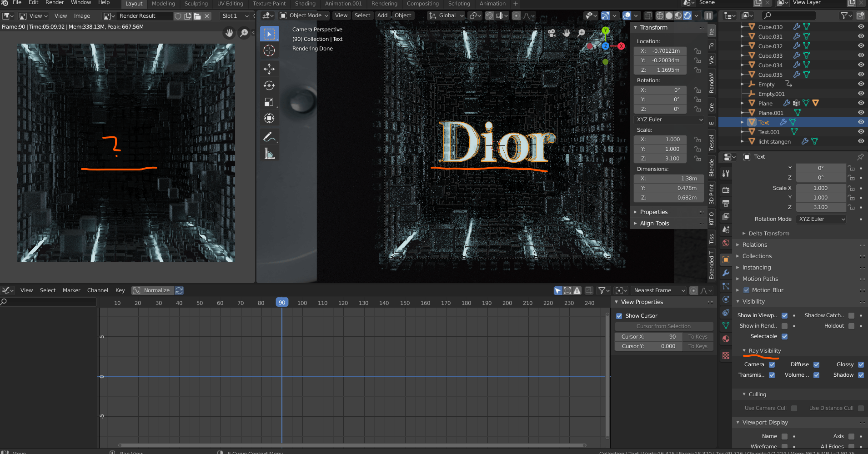This screenshot has height=454, width=868.
Task: Activate the Annotate tool
Action: coord(270,136)
